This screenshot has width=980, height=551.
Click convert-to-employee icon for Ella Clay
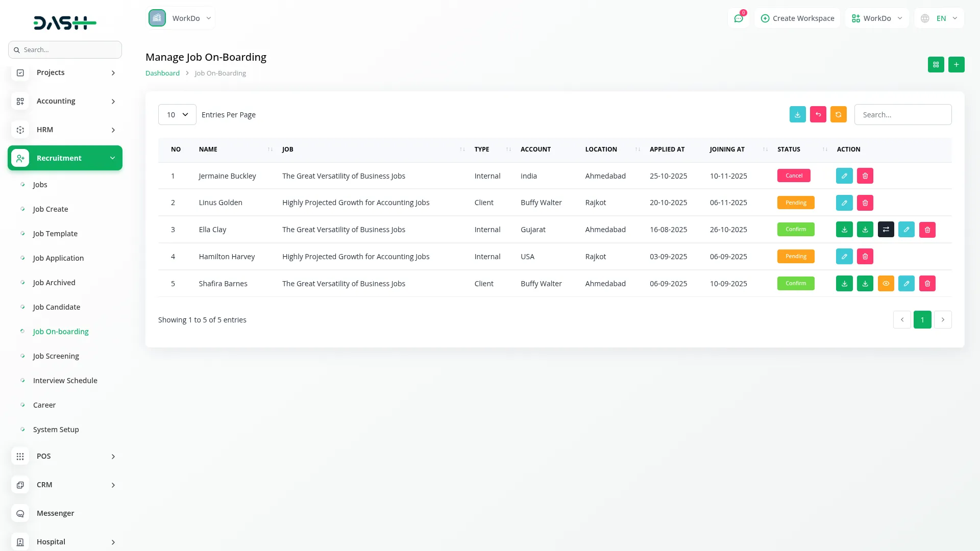click(886, 230)
